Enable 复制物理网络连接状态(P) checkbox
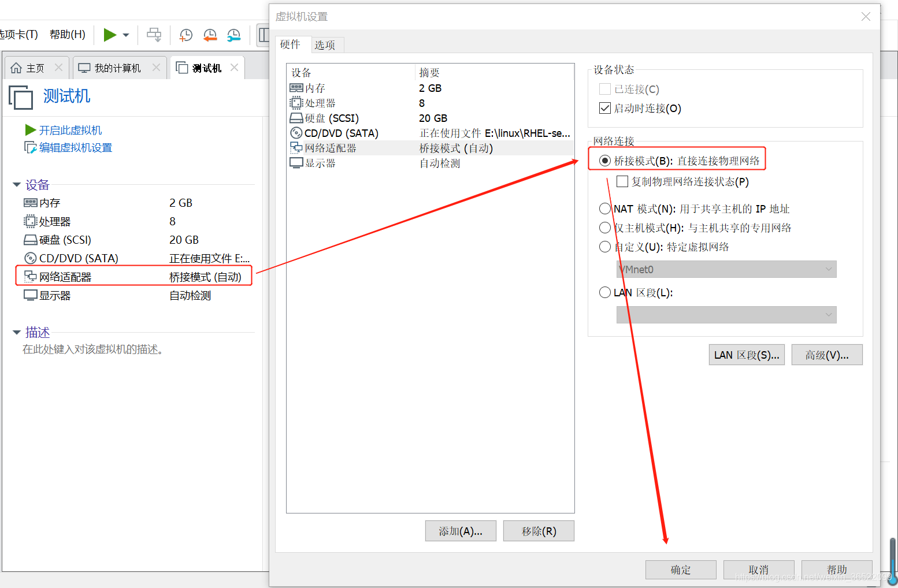The image size is (898, 588). (x=622, y=181)
